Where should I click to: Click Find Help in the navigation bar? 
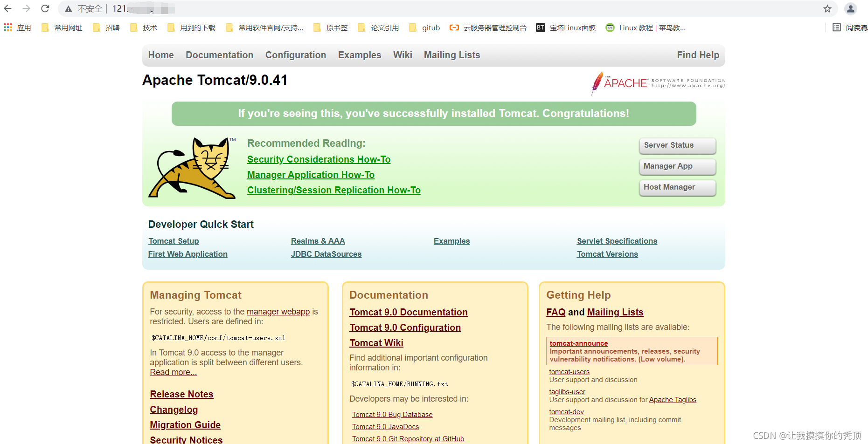698,55
